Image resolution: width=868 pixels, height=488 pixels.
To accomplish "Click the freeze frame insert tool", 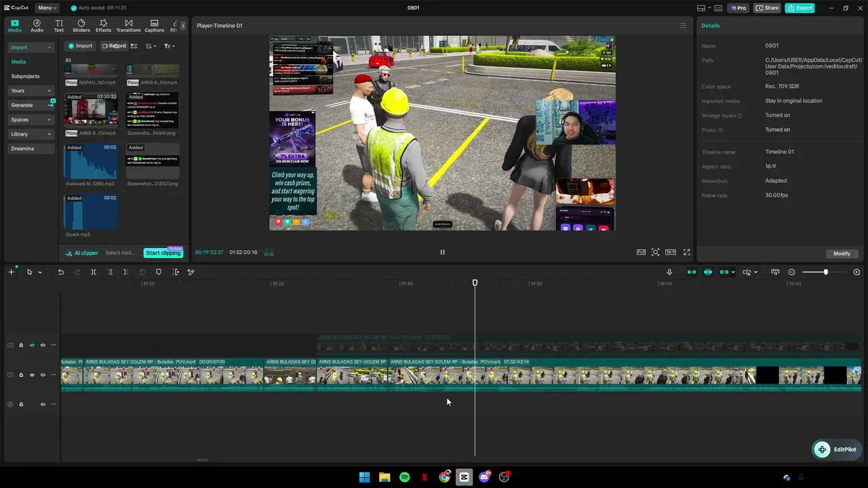I will click(176, 272).
